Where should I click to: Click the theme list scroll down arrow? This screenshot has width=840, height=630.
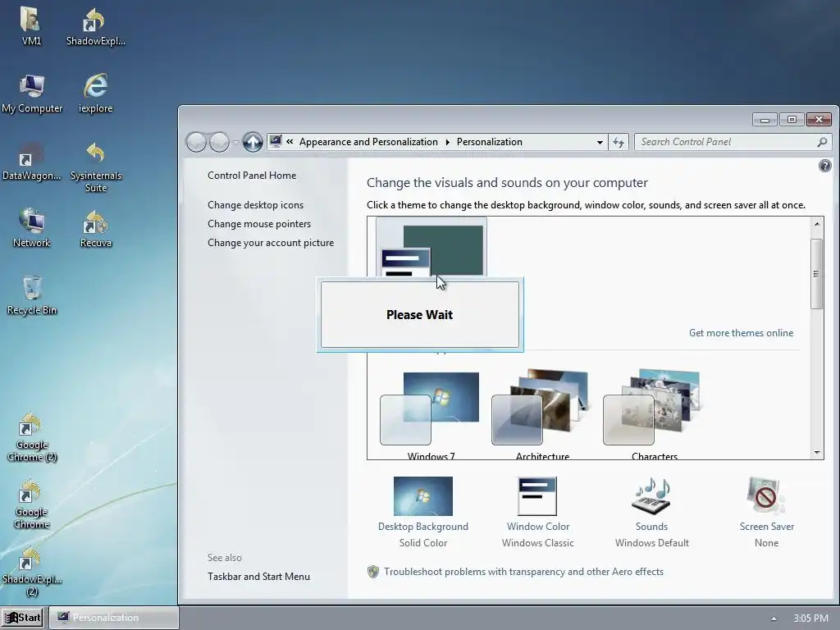point(816,453)
